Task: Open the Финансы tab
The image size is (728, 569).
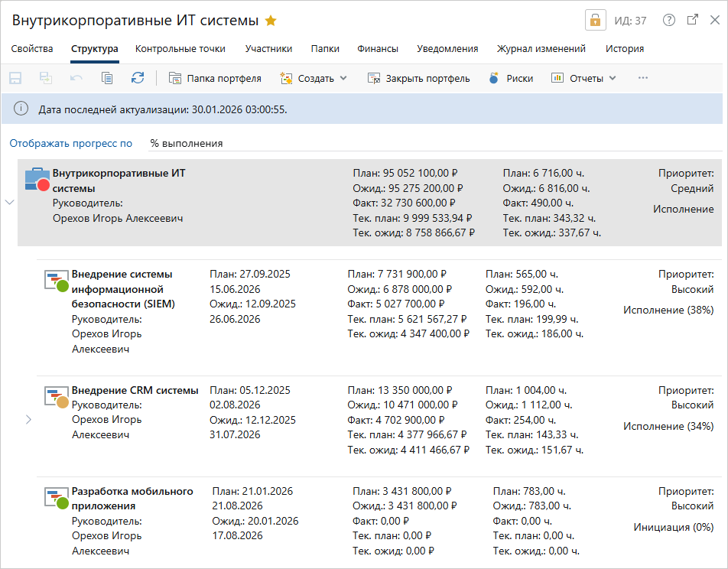Action: coord(377,49)
